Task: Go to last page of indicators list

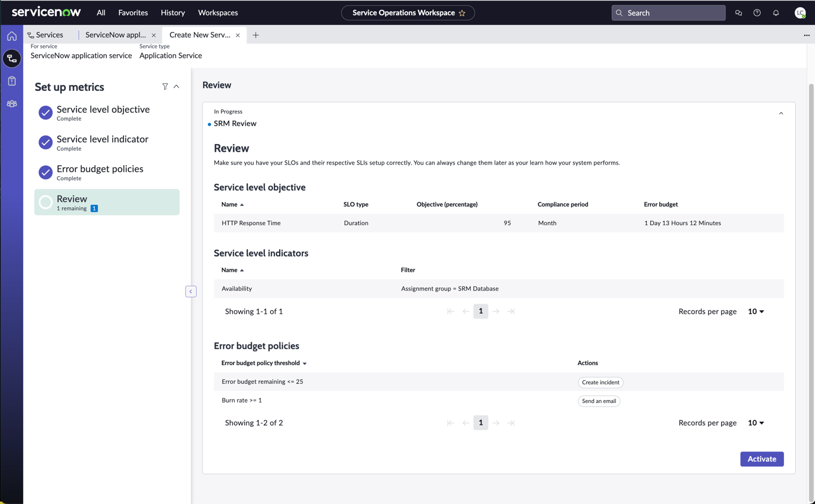Action: click(511, 311)
